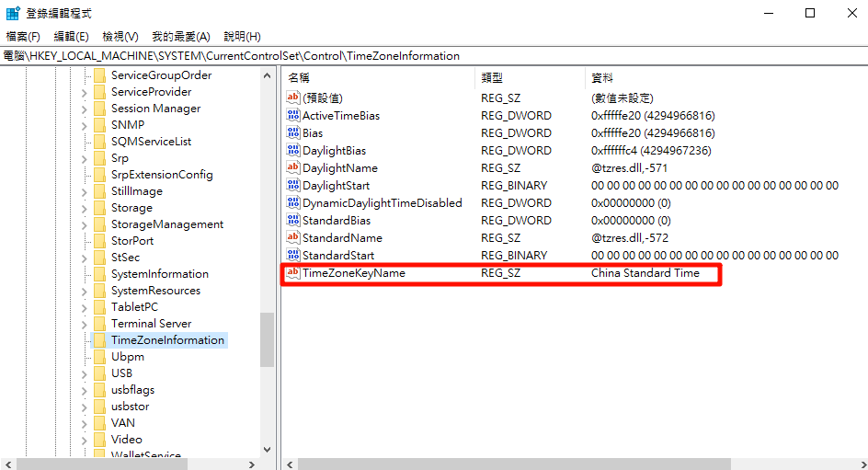
Task: Open the 檔案(F) menu
Action: (23, 37)
